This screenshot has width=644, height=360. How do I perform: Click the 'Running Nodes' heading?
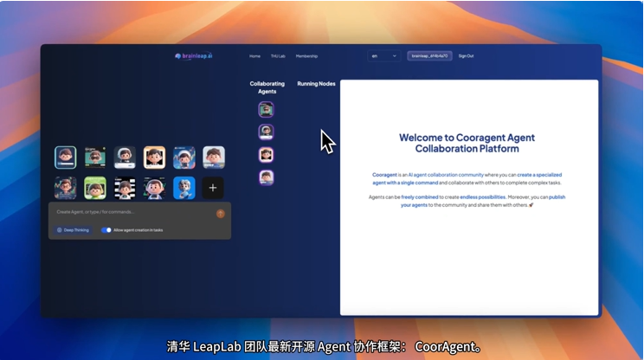[x=316, y=84]
